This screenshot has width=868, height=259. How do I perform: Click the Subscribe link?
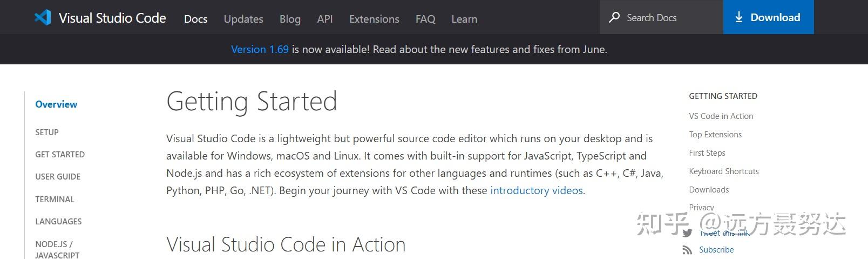coord(716,250)
